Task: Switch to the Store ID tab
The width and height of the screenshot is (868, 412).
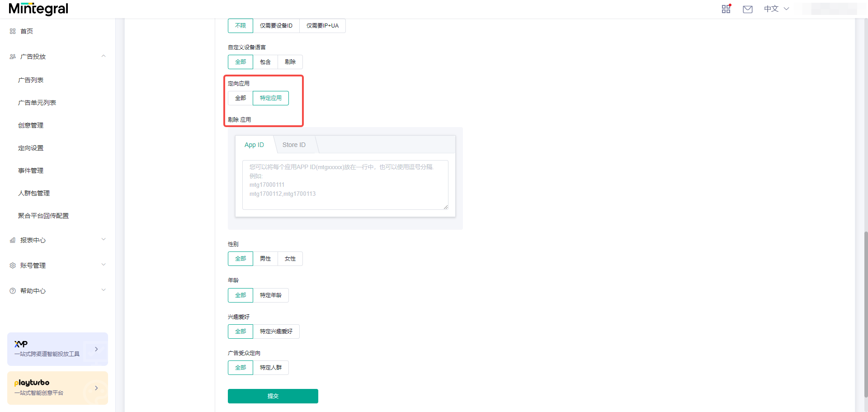Action: (x=294, y=144)
